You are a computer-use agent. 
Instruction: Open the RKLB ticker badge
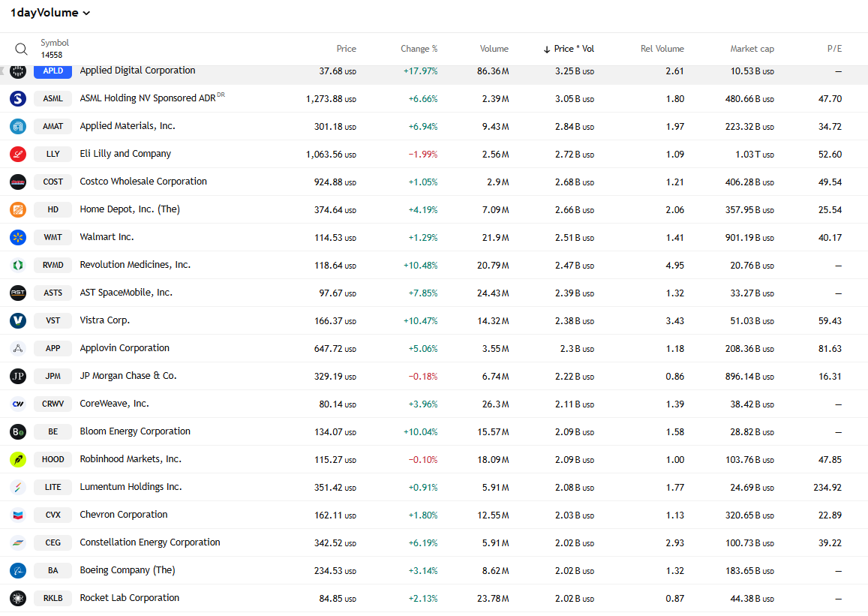(53, 598)
